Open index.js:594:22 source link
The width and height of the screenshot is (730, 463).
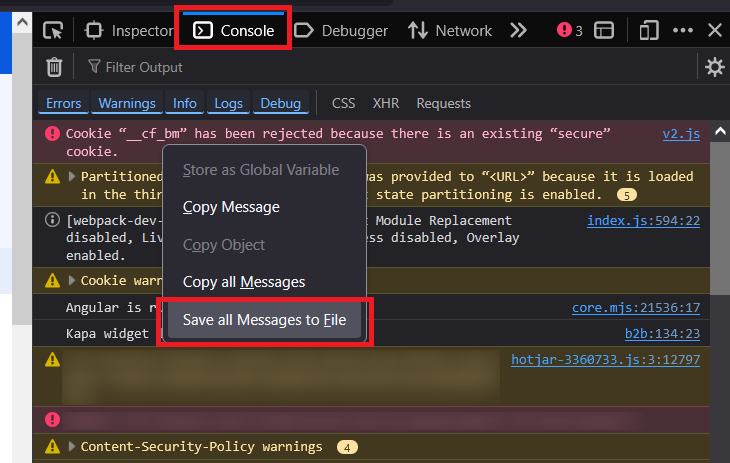pos(643,220)
